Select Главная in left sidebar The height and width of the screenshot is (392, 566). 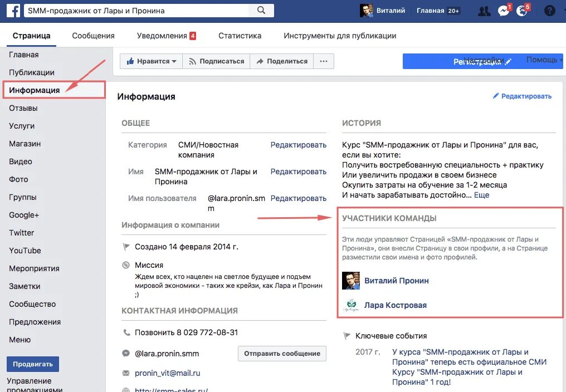tap(24, 55)
